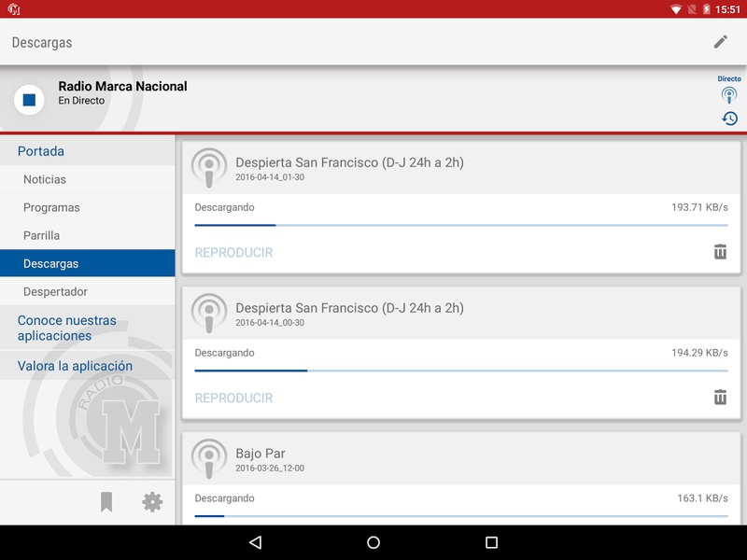Click progress bar of Bajo Par download

[461, 516]
